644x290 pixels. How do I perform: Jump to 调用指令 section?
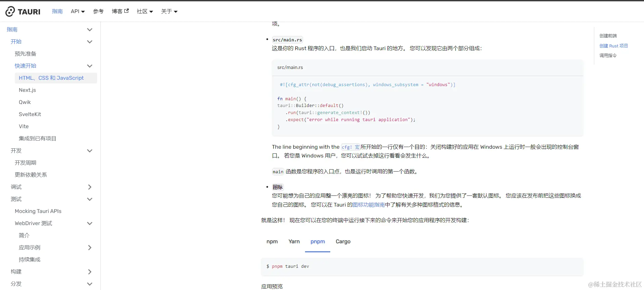point(608,56)
